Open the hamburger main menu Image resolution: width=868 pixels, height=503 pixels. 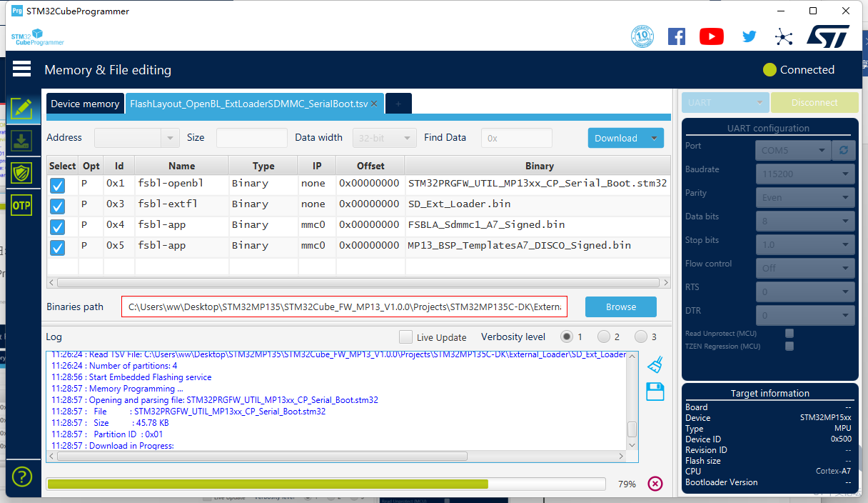22,69
